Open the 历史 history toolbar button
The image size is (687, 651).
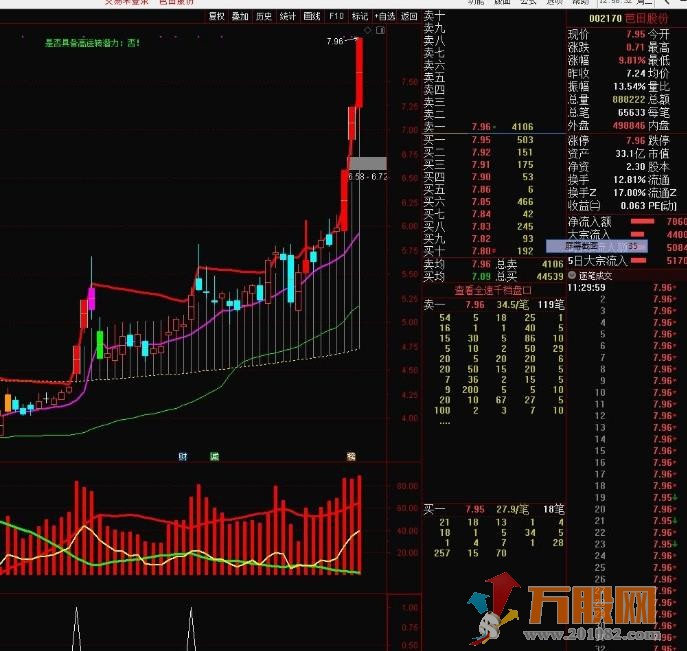[x=264, y=17]
